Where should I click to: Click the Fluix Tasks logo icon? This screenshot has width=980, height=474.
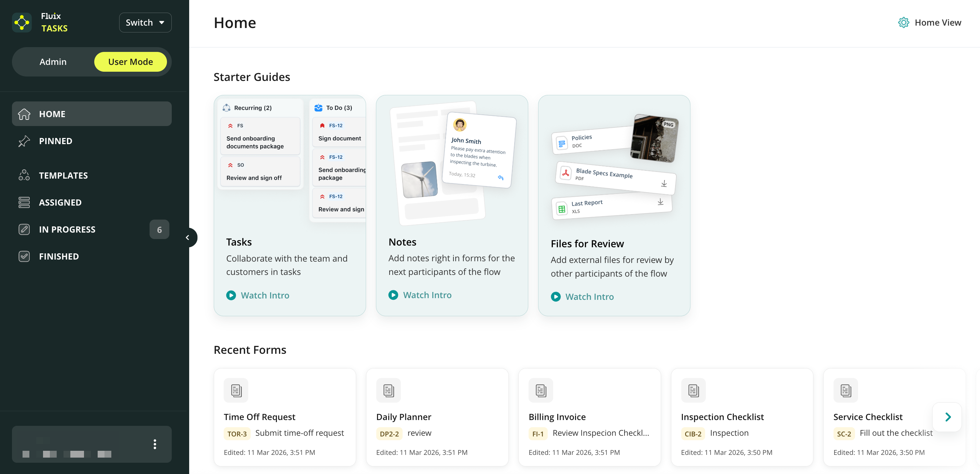22,23
